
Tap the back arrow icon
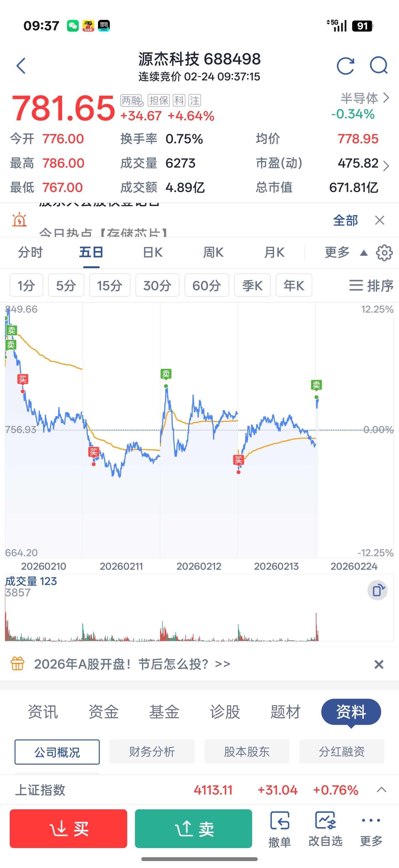[x=21, y=66]
